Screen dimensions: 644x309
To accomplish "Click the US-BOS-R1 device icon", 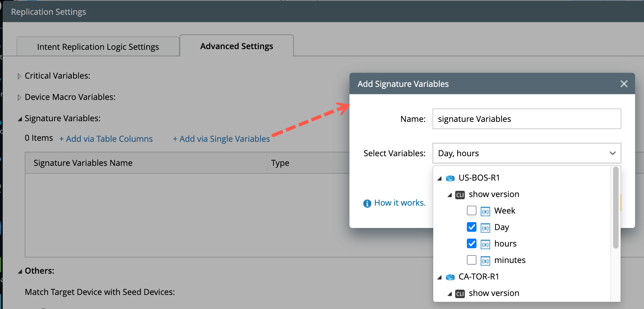I will 450,178.
